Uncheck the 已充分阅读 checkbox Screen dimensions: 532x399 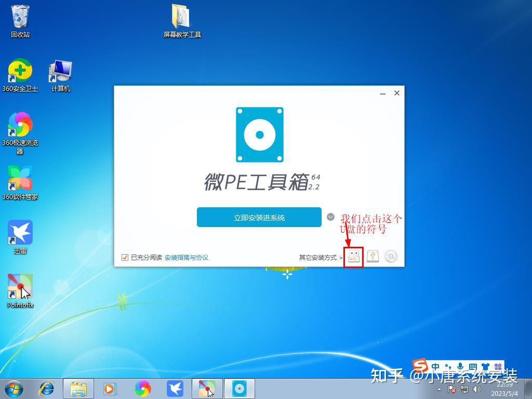pyautogui.click(x=125, y=257)
